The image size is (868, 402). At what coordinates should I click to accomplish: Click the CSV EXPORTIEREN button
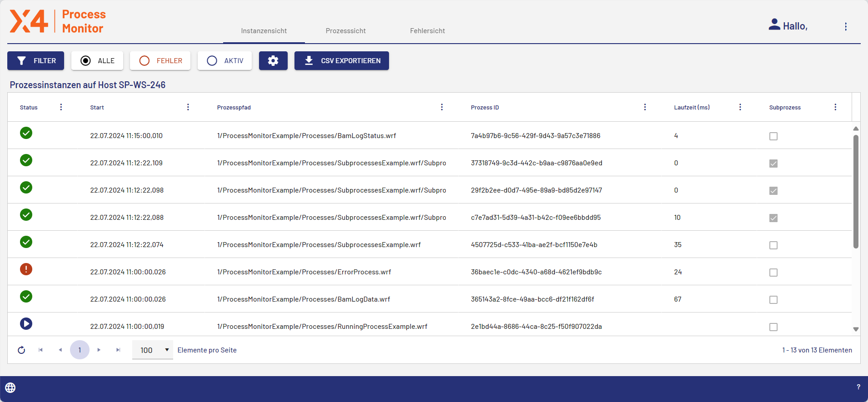click(341, 61)
